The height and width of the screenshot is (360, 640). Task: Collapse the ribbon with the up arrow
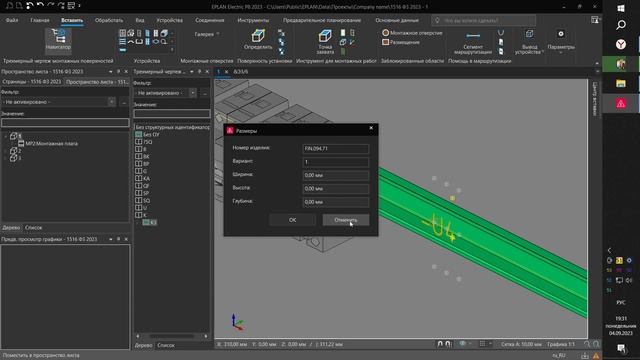(597, 63)
